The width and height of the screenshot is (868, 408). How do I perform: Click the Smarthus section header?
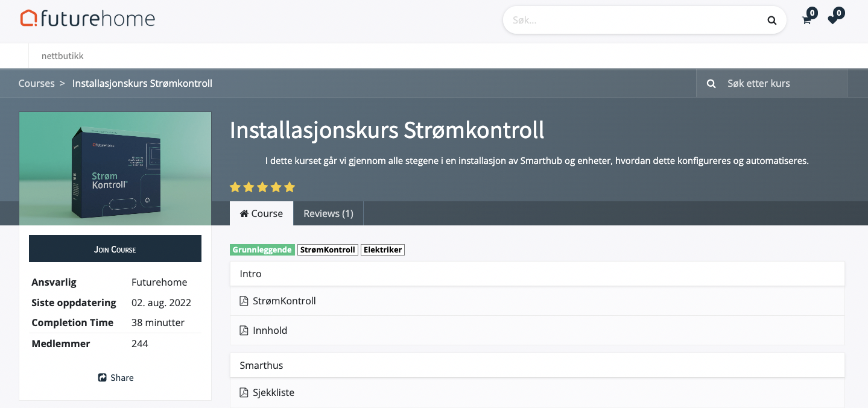(x=537, y=365)
